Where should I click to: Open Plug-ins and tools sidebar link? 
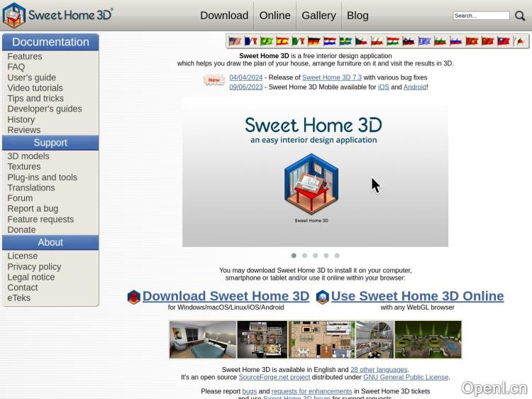coord(43,177)
